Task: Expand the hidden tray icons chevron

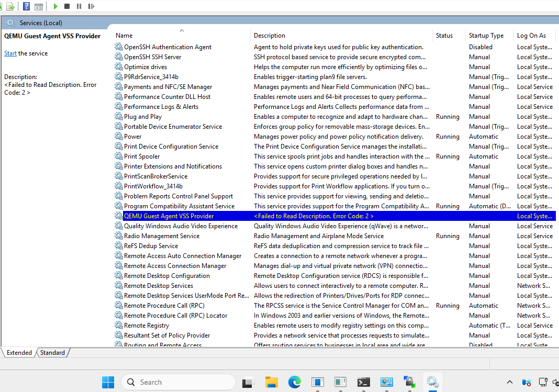Action: tap(510, 382)
